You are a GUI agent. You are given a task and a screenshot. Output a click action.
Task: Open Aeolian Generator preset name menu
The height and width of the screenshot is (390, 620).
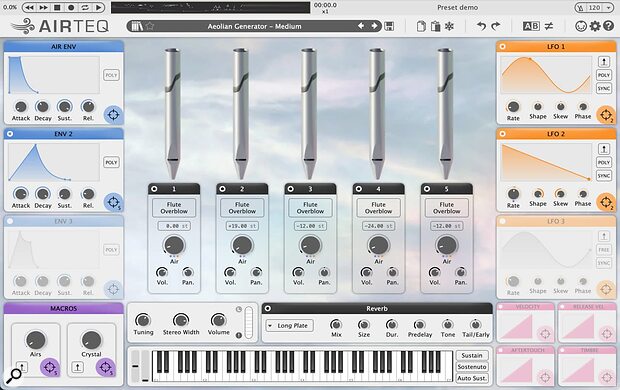(x=254, y=27)
